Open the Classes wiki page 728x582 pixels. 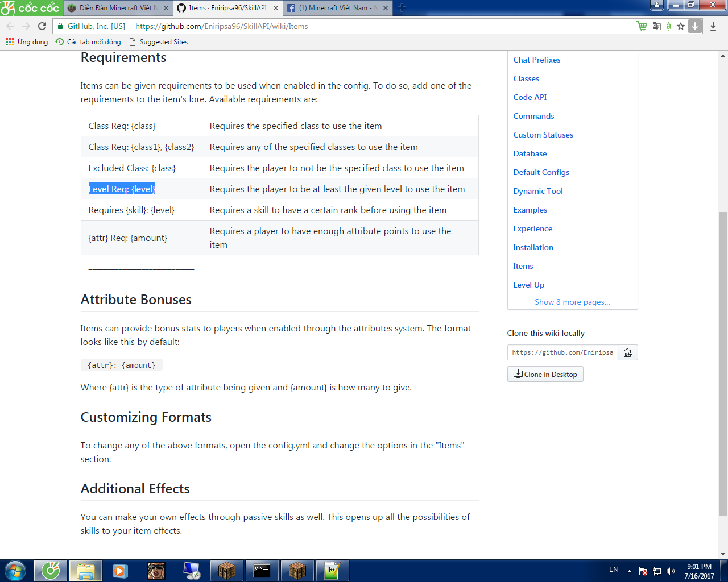(x=526, y=78)
